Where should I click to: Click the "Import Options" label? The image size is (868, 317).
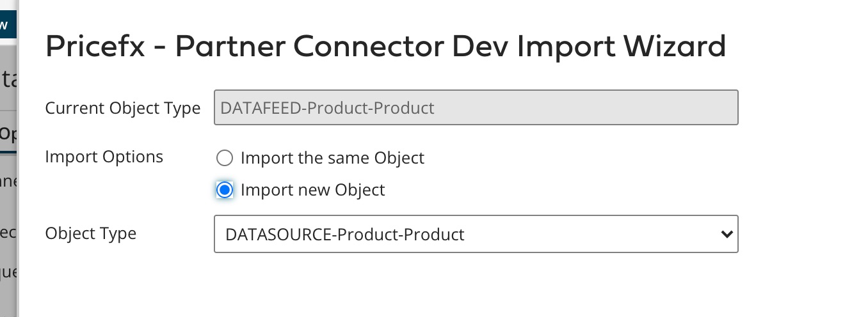click(x=104, y=157)
